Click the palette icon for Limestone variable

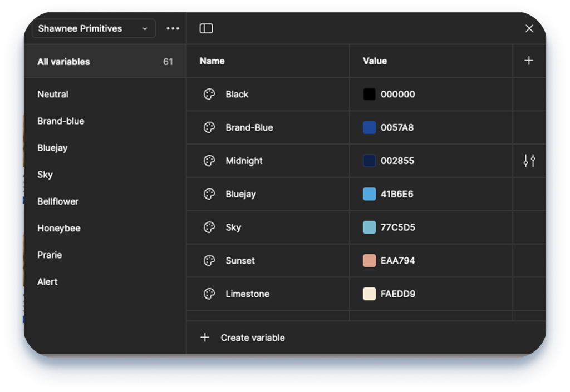209,294
